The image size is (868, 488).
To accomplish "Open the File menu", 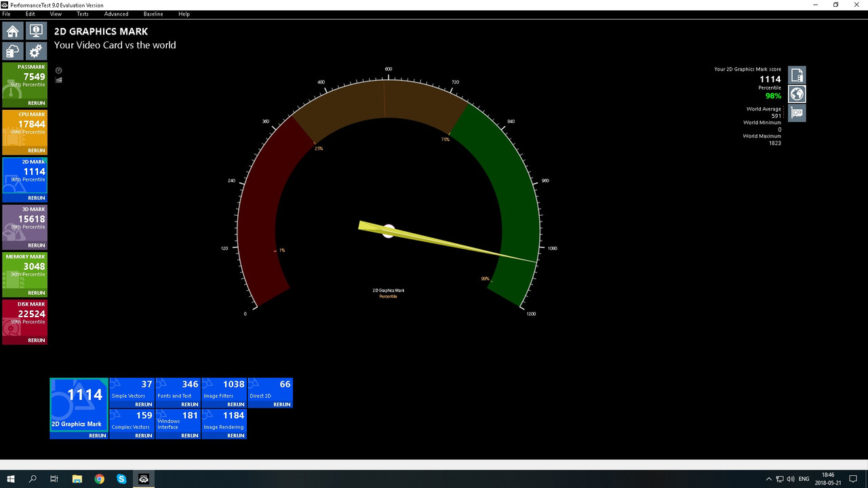I will pos(6,14).
